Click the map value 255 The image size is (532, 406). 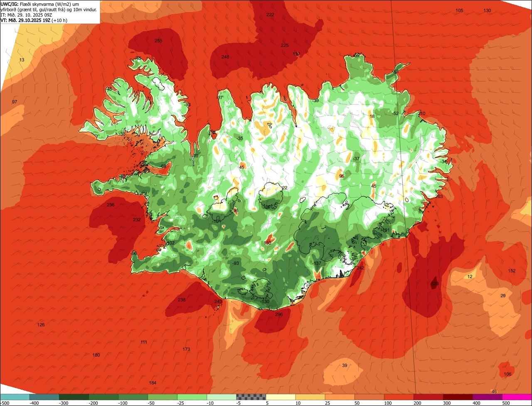point(158,41)
